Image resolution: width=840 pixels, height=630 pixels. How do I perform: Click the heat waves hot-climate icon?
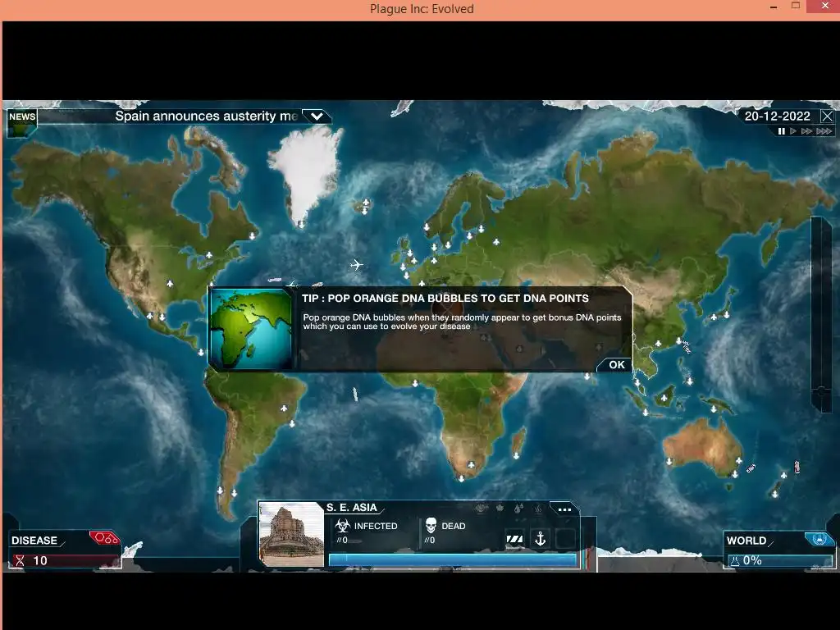point(537,509)
